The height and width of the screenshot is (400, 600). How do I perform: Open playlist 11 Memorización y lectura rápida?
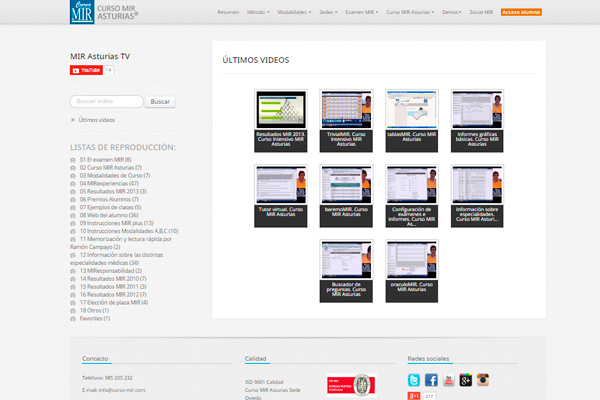pos(121,243)
